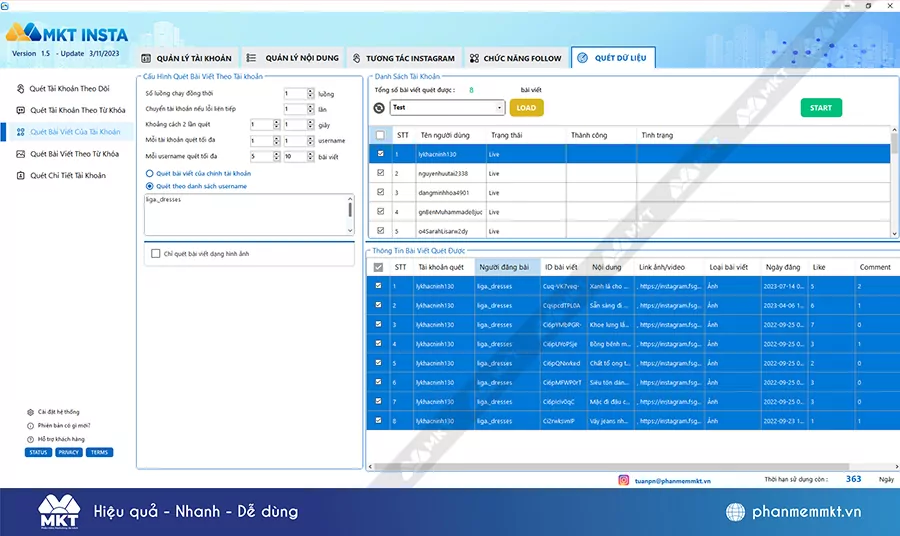Click the Instagram icon in the status bar
The width and height of the screenshot is (900, 536).
click(x=623, y=480)
